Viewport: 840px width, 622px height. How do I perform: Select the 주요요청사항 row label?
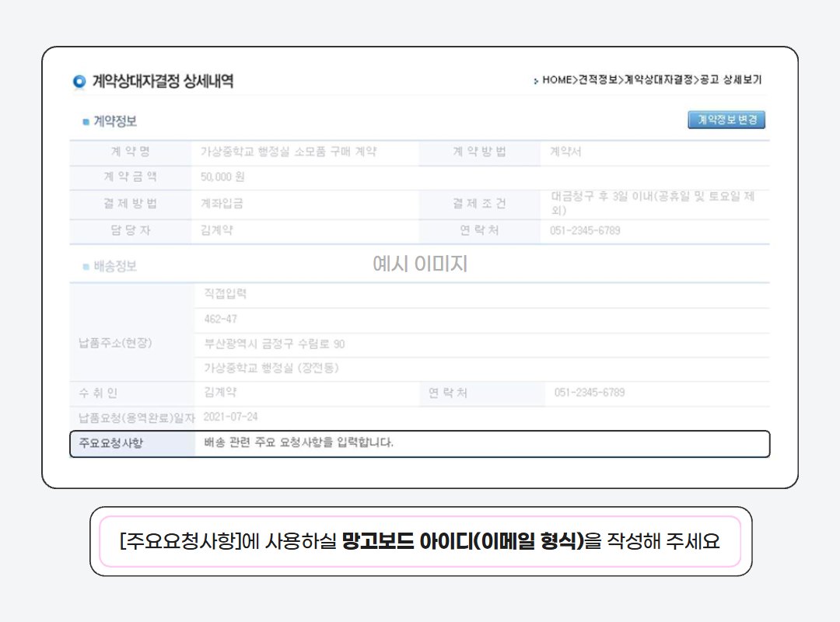tap(111, 444)
